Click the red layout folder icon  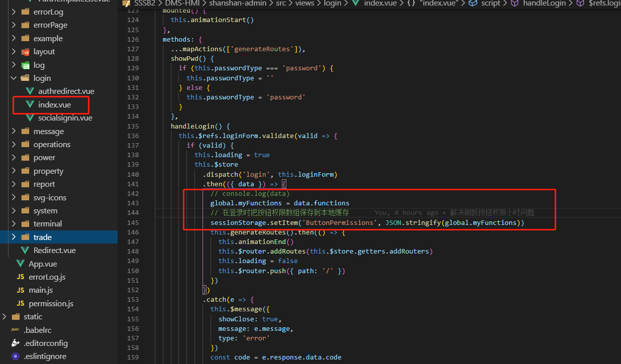[25, 52]
